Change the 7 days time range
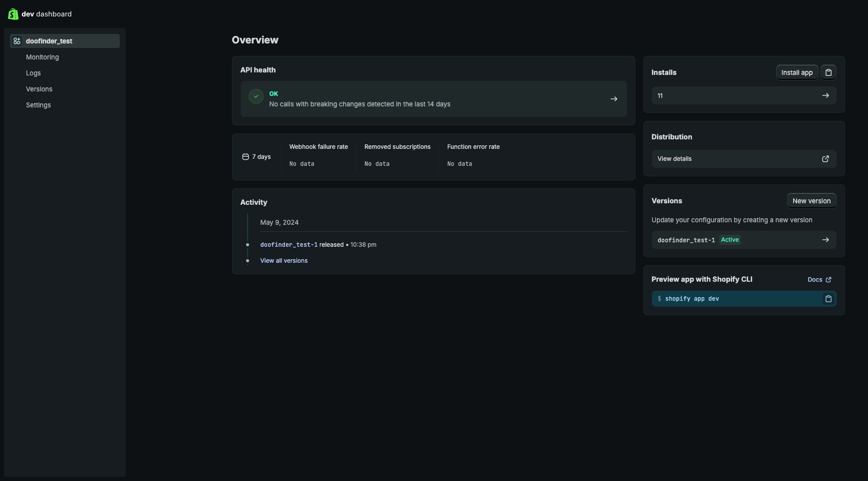 (x=257, y=157)
